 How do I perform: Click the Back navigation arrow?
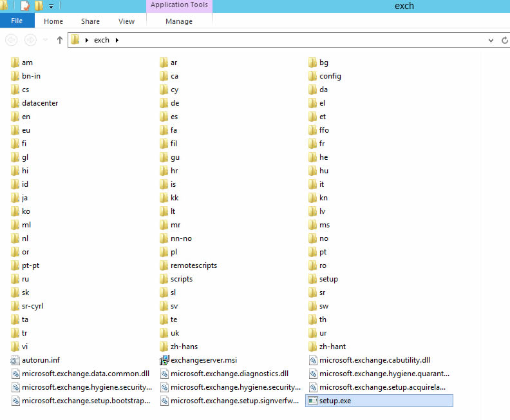pos(12,40)
